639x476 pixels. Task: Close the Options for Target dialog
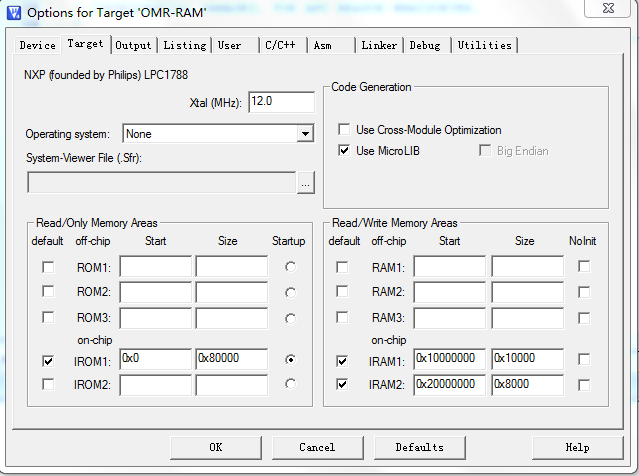[x=608, y=8]
